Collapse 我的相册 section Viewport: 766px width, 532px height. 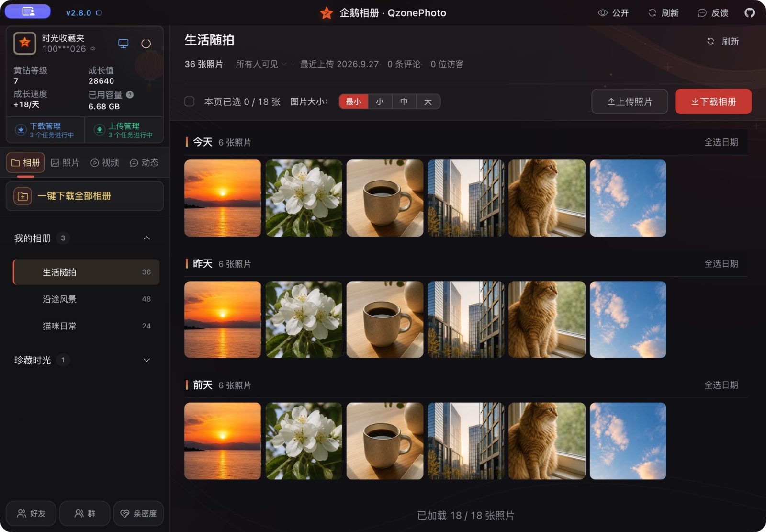tap(147, 238)
